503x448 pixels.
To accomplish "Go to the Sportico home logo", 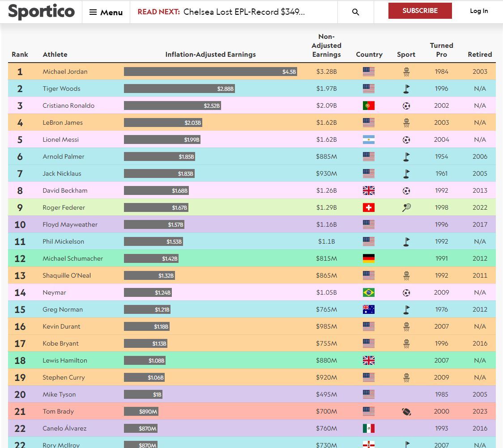I will pos(41,12).
